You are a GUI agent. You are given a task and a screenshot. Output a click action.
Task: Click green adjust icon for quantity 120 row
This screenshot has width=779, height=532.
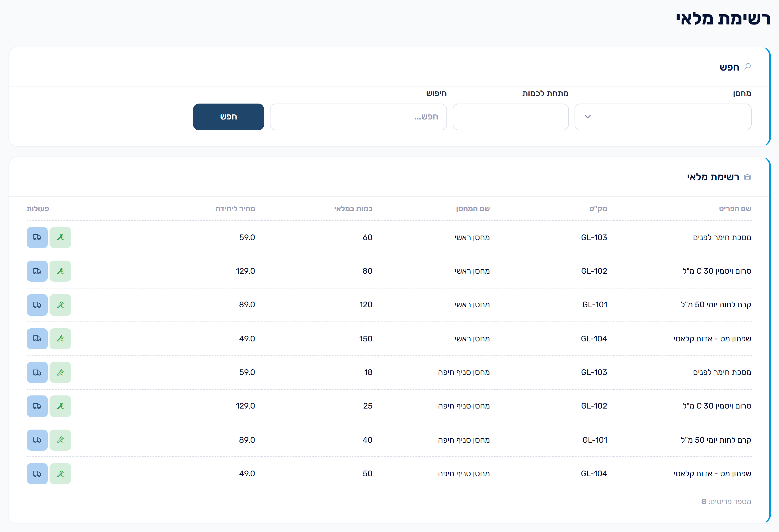point(60,305)
